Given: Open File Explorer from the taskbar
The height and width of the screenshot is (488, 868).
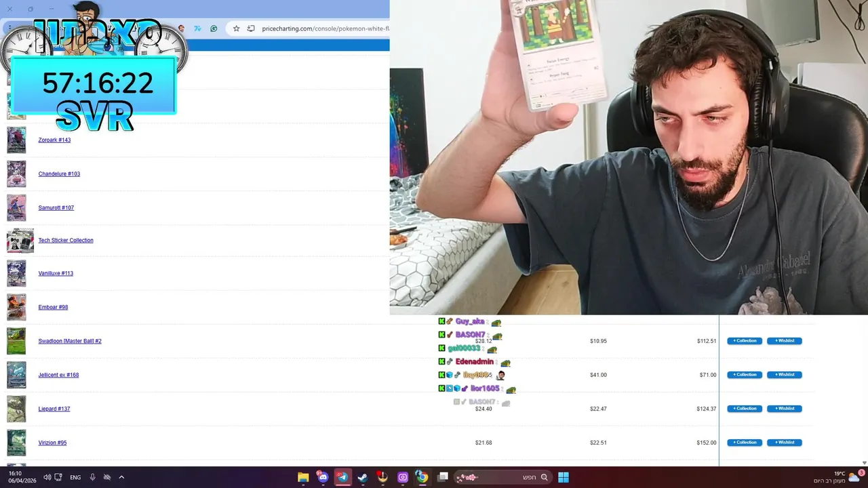Looking at the screenshot, I should tap(303, 477).
